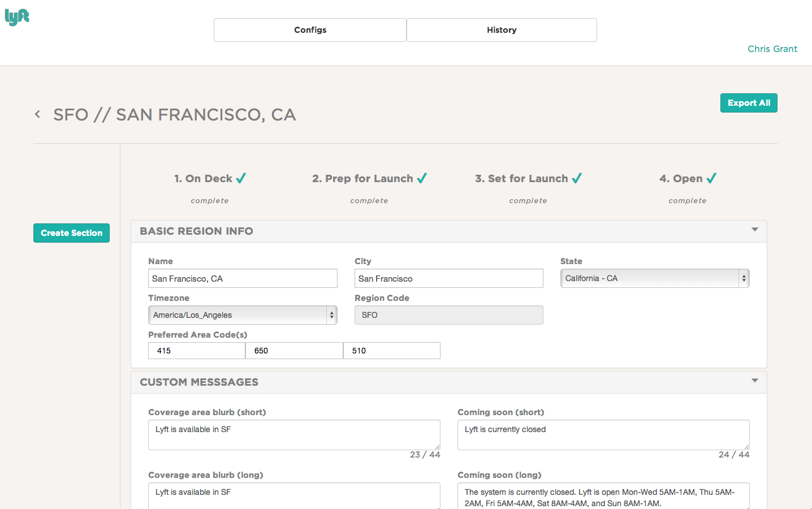812x509 pixels.
Task: Click the Coverage area blurb (long) label
Action: pyautogui.click(x=206, y=475)
